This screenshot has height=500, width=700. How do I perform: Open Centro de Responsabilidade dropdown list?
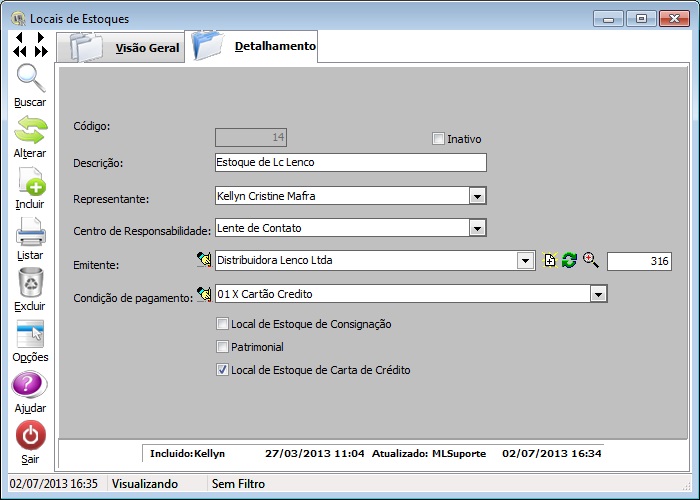[x=477, y=228]
